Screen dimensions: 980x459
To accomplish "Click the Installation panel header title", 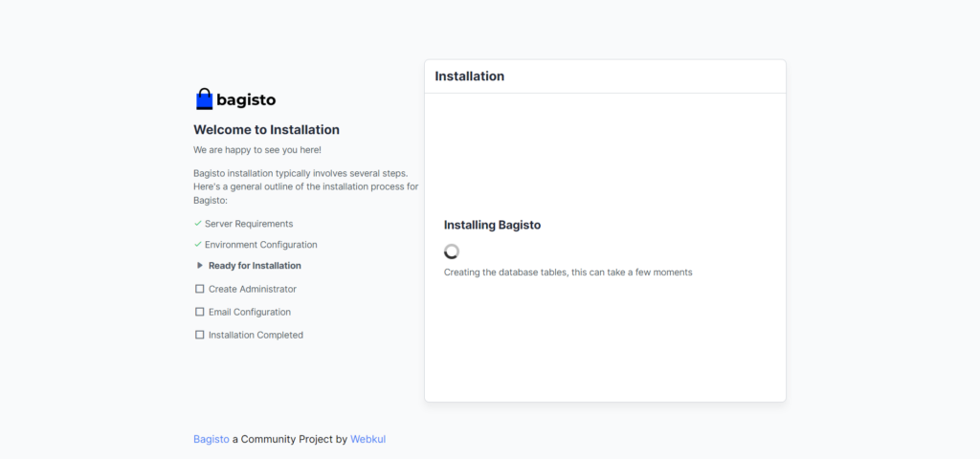I will pos(469,76).
